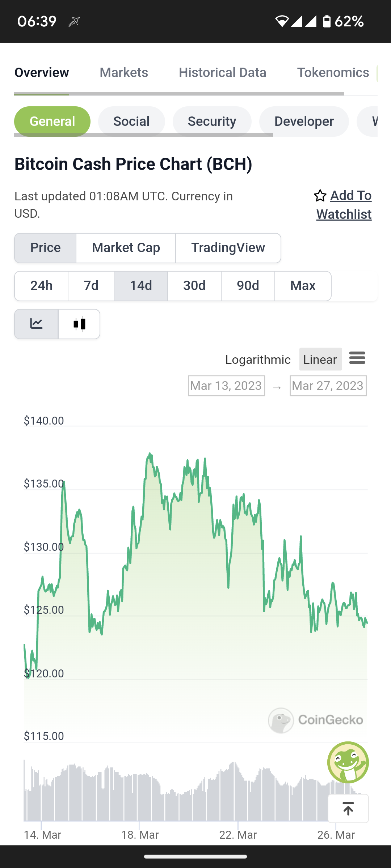The image size is (391, 868).
Task: Click the price line near 18. Mar peak
Action: tap(149, 455)
